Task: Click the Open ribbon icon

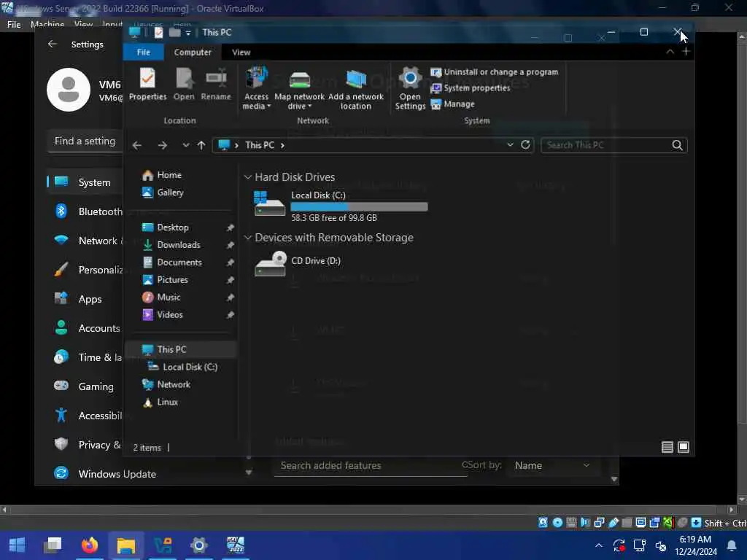Action: (x=184, y=84)
